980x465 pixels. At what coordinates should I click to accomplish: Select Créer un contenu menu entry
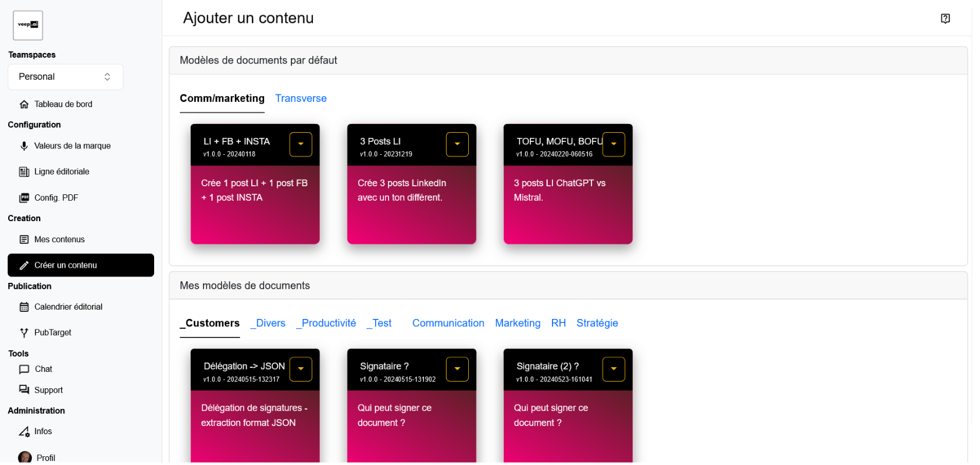81,265
